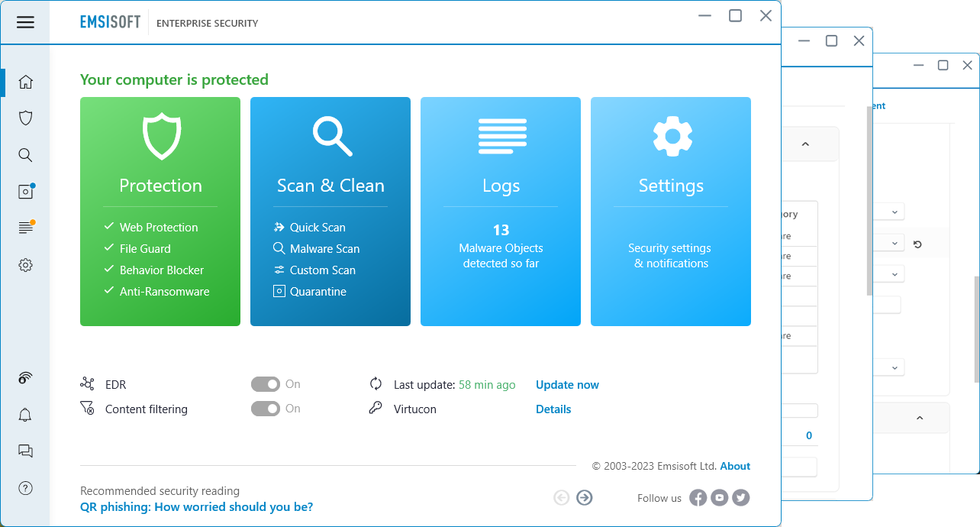
Task: Click the EMSISOFT logo in the header
Action: point(111,22)
